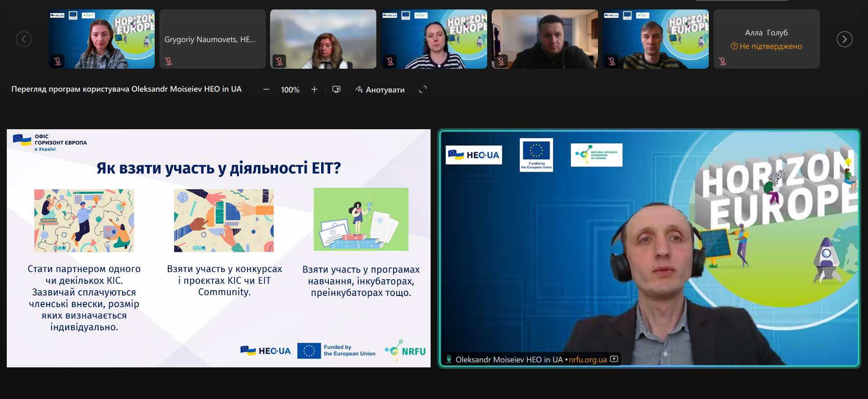Click the 100% zoom level indicator

click(290, 89)
